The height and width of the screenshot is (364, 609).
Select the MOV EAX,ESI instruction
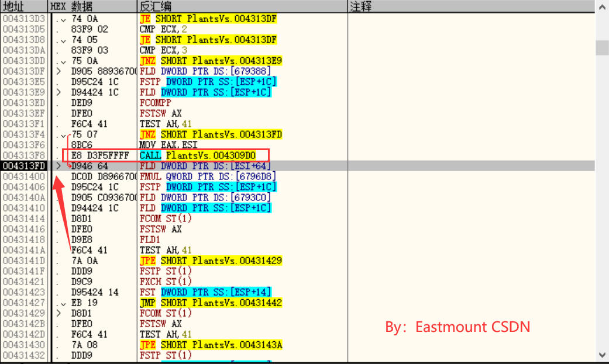pyautogui.click(x=168, y=145)
